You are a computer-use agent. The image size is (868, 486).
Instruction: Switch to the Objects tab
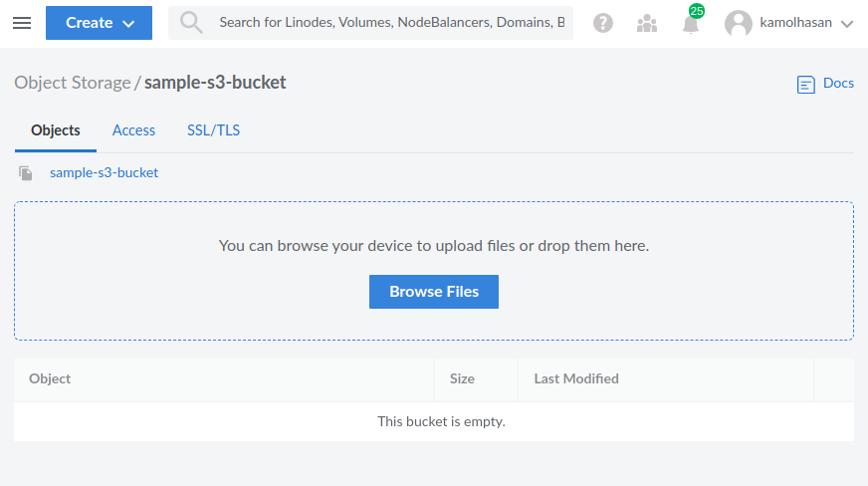(56, 130)
